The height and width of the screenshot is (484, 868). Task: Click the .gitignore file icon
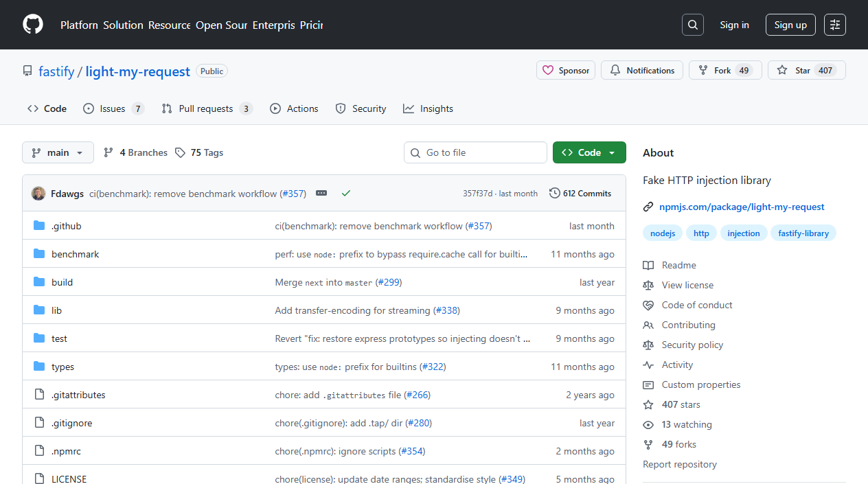(x=39, y=423)
